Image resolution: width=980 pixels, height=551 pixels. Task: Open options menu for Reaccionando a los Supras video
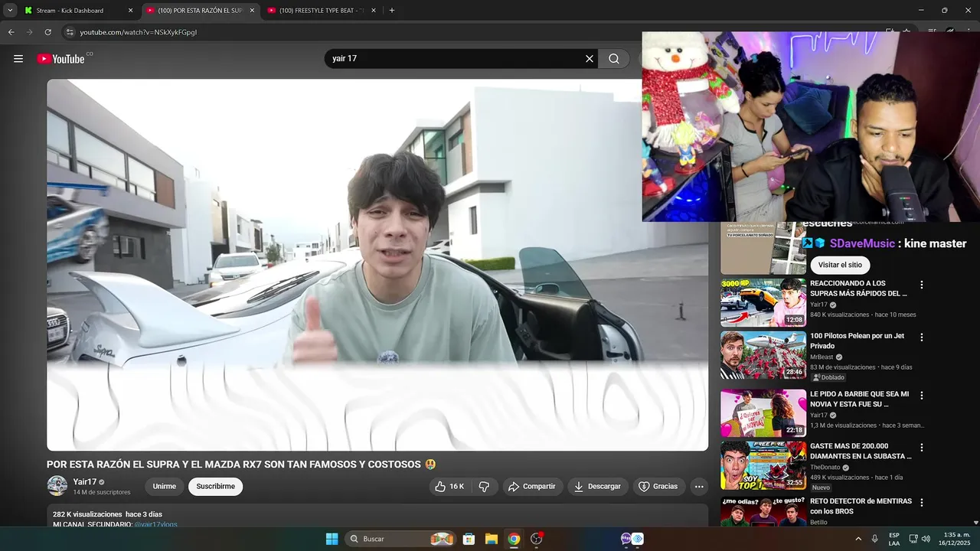922,285
